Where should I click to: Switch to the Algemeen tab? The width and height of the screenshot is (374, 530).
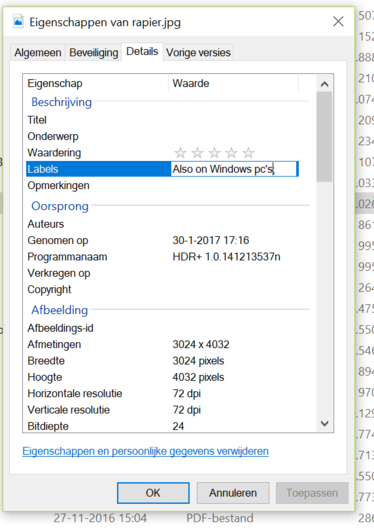coord(38,52)
